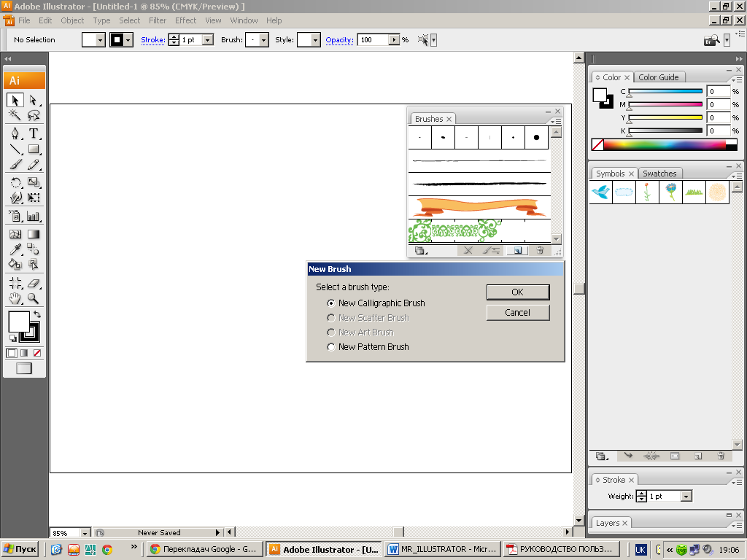Select the Symbol Sprayer tool
The height and width of the screenshot is (560, 747).
click(15, 216)
